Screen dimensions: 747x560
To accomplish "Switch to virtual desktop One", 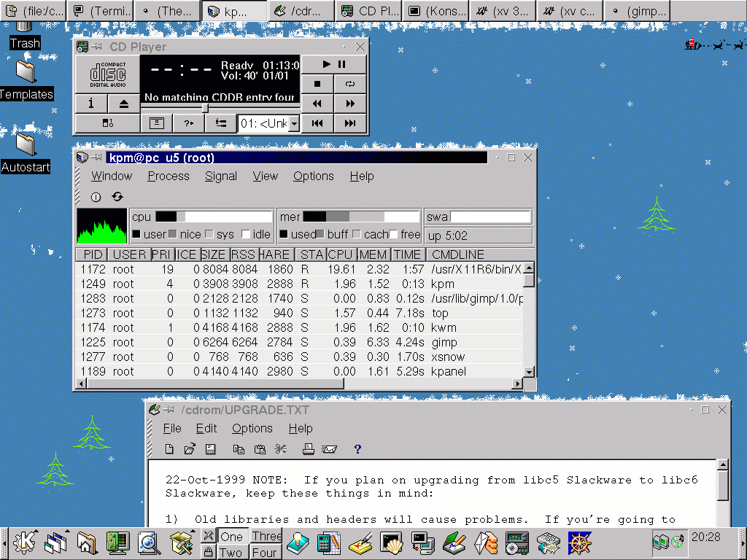I will tap(232, 536).
